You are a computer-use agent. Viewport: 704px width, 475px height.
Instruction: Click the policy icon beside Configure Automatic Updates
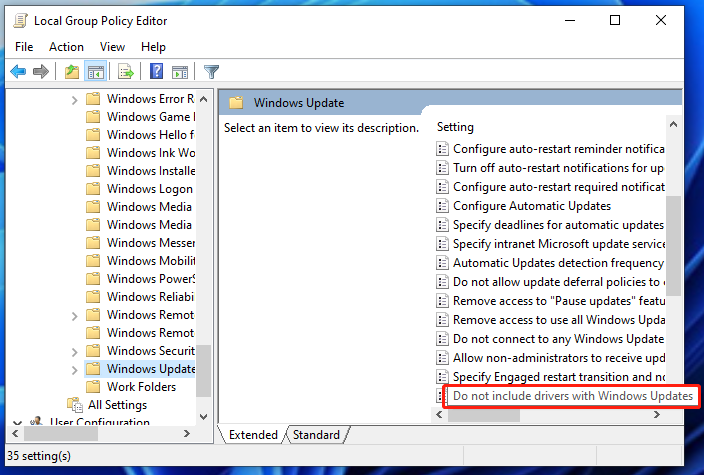click(442, 206)
